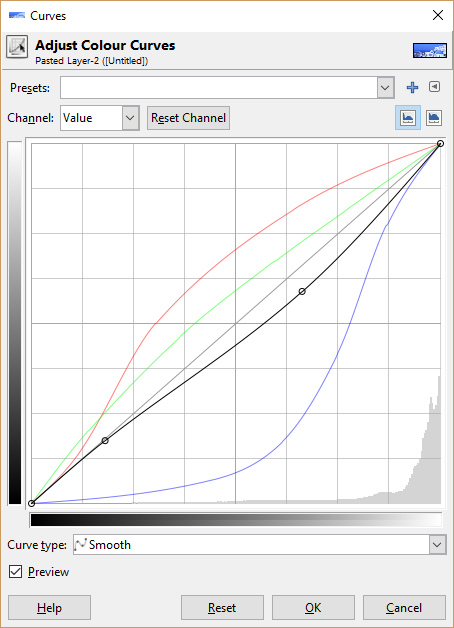Click the Curves window title icon
This screenshot has height=628, width=454.
16,16
